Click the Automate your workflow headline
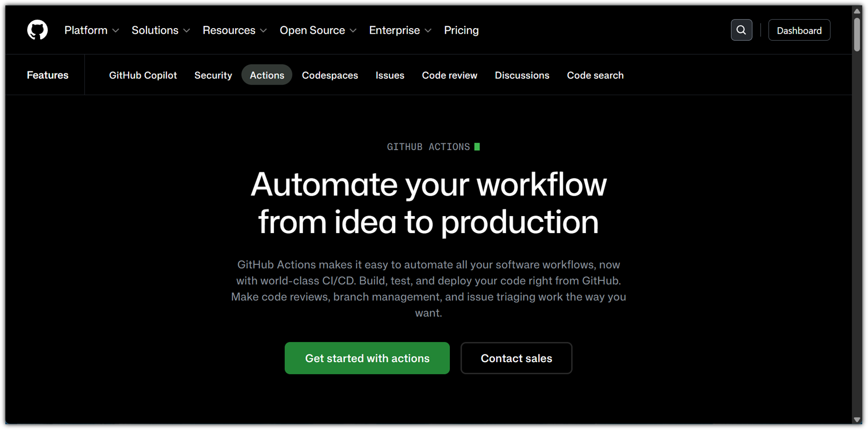 (x=428, y=203)
